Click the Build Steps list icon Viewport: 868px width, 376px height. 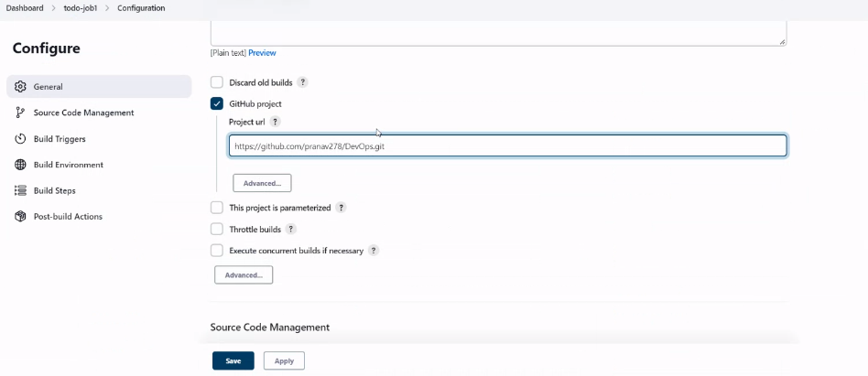[20, 191]
